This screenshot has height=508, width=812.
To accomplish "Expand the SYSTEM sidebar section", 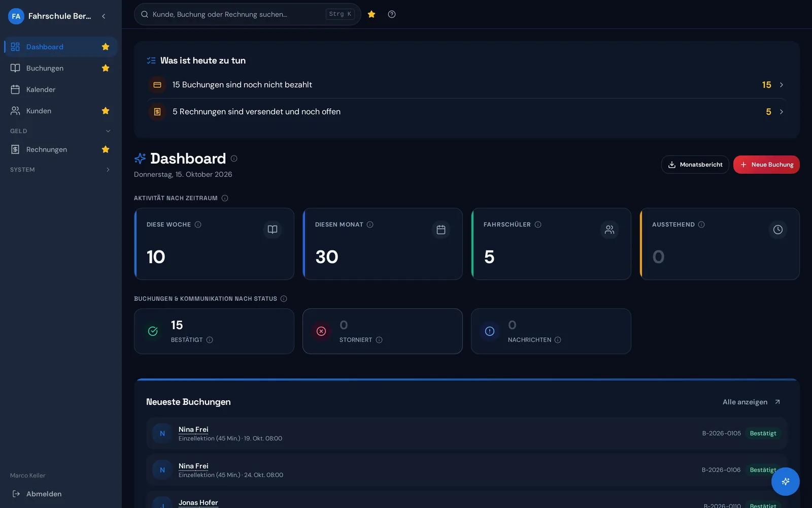I will [x=61, y=170].
